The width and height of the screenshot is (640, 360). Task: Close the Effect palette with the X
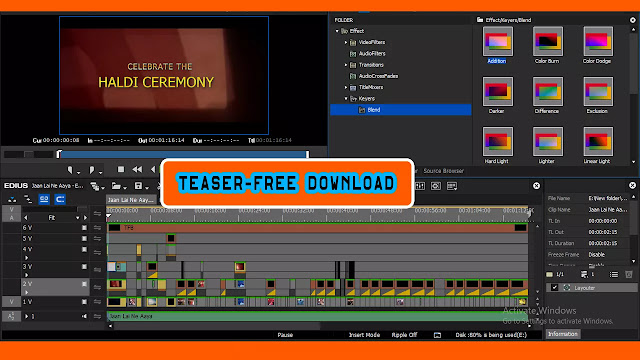[x=633, y=20]
